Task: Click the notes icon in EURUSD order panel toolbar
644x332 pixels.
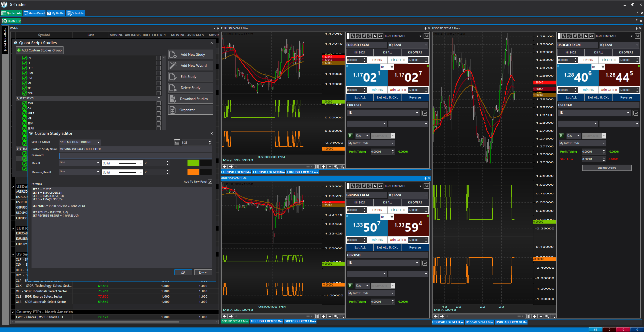Action: click(358, 36)
